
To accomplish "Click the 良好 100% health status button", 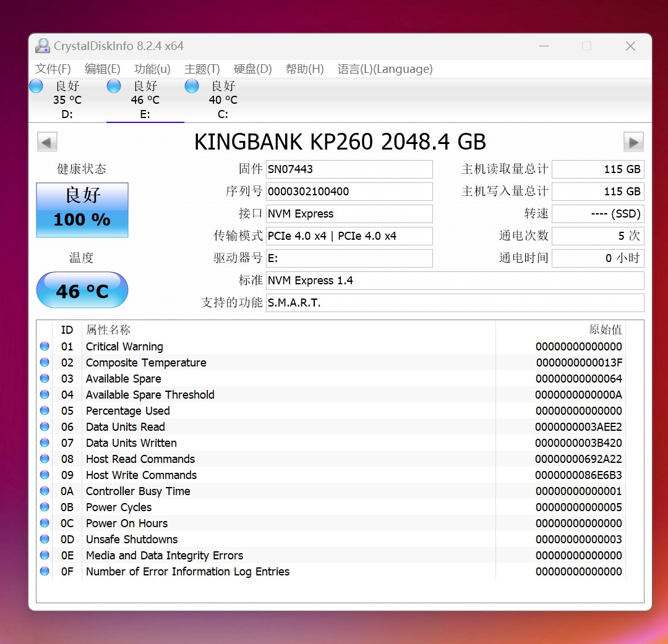I will pyautogui.click(x=82, y=209).
